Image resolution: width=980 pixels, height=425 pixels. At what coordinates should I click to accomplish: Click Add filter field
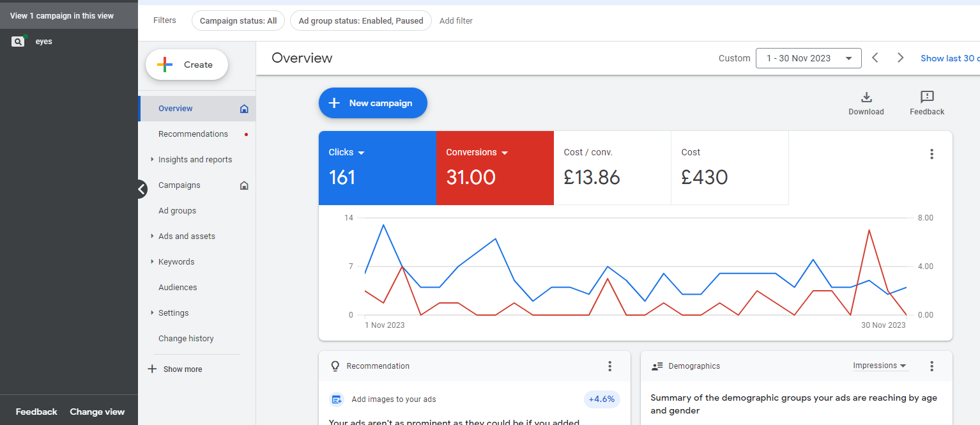[x=456, y=20]
